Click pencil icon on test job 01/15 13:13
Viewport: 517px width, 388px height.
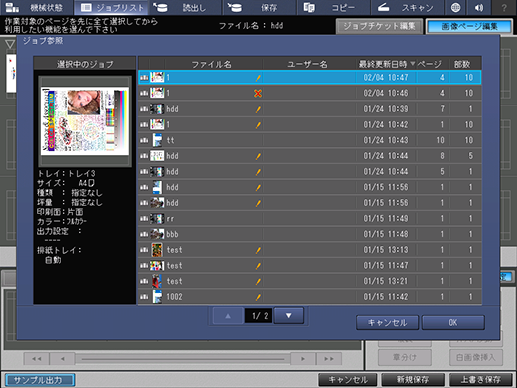coord(258,250)
